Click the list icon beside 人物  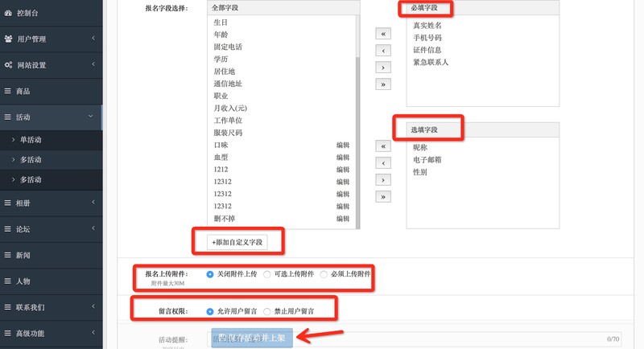(8, 281)
